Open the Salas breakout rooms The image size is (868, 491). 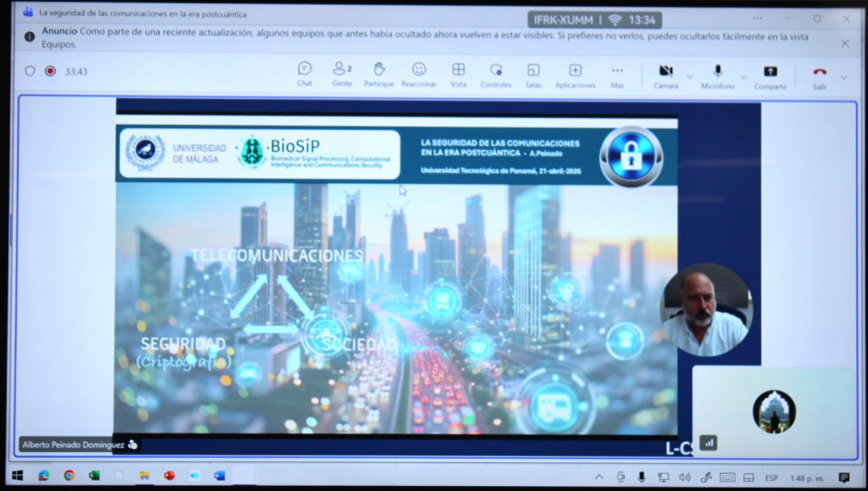[x=533, y=74]
